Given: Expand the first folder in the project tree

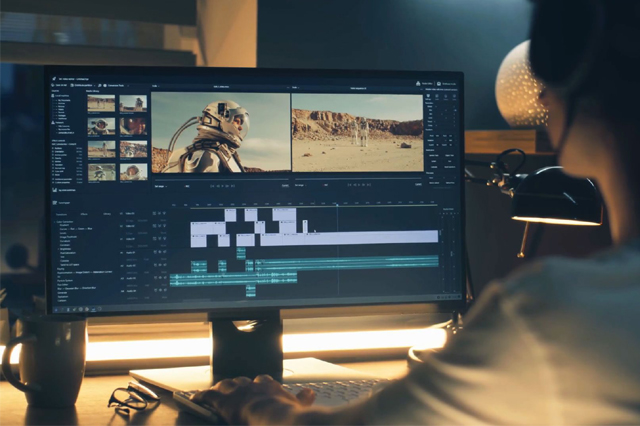Looking at the screenshot, I should (54, 97).
